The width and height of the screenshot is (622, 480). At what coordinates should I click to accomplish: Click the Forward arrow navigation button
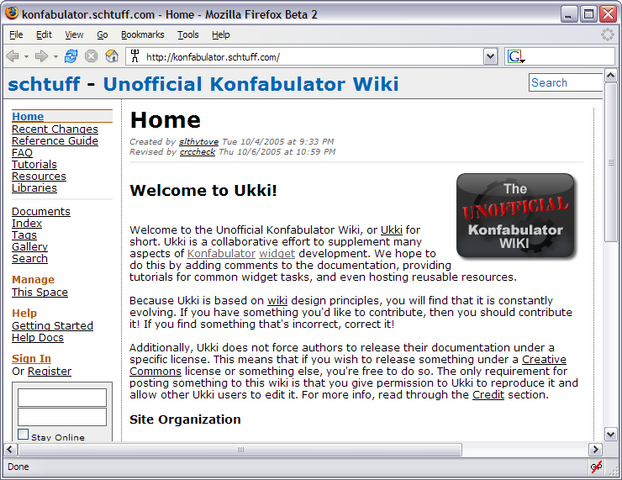pyautogui.click(x=41, y=56)
